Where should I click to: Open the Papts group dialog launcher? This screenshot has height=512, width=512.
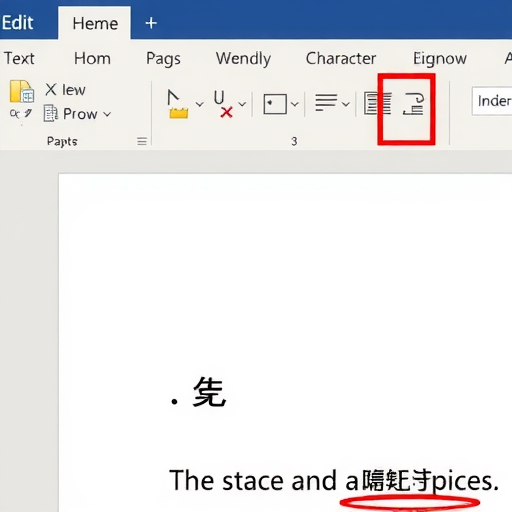click(x=142, y=141)
